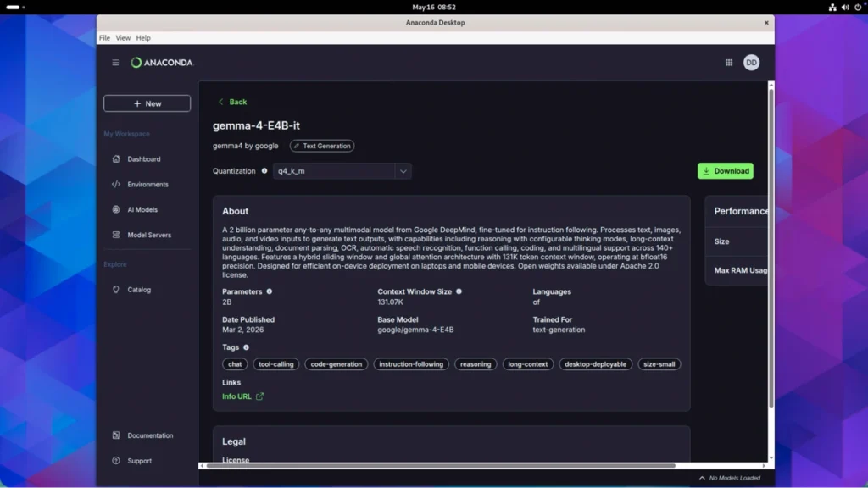The width and height of the screenshot is (868, 488).
Task: Click the vertical scrollbar
Action: pos(771,249)
